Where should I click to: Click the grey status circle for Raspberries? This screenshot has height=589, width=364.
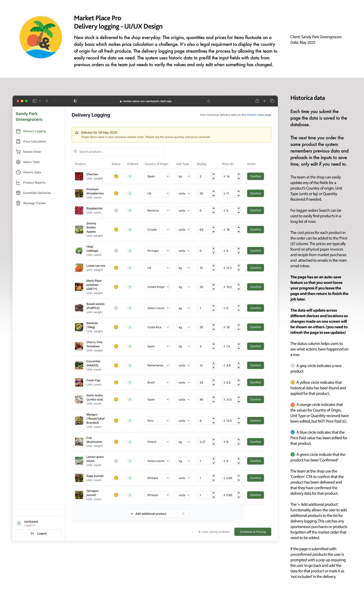116,211
